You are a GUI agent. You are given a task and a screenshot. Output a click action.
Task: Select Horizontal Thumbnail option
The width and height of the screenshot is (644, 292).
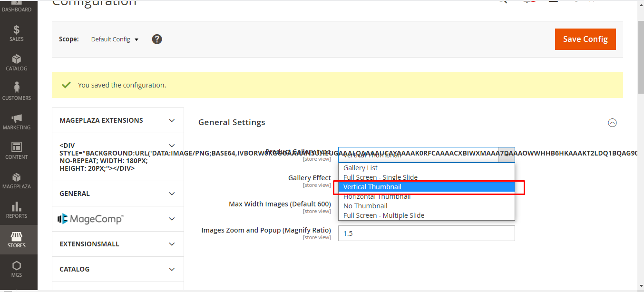(x=426, y=196)
